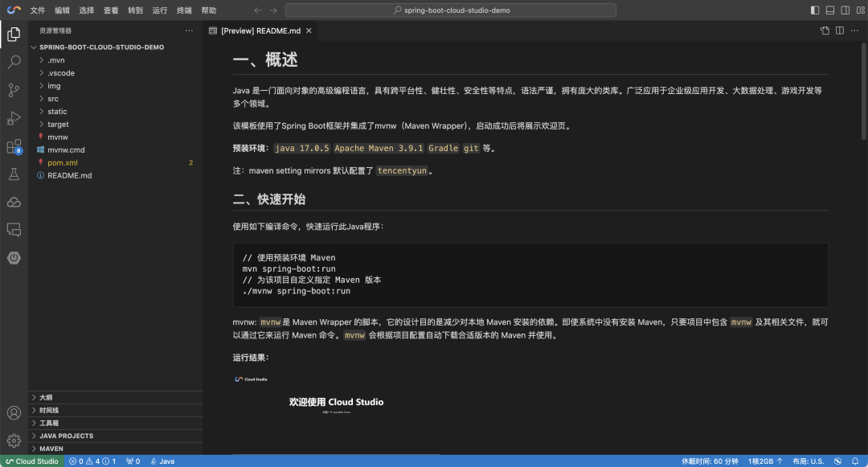Open the Test Explorer flask icon
Screen dimensions: 868x467
click(13, 173)
